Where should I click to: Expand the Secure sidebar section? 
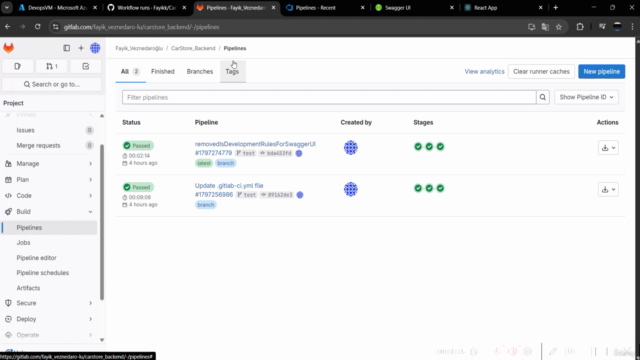click(49, 303)
